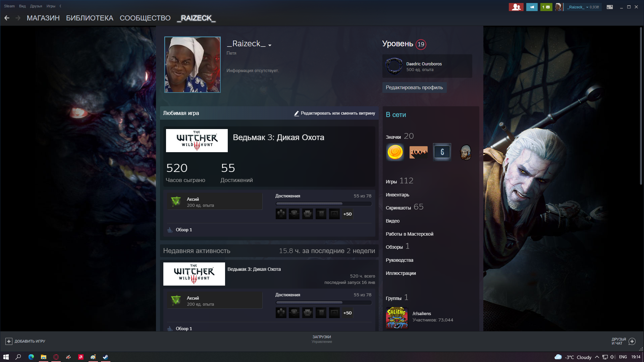The width and height of the screenshot is (644, 362).
Task: Click plus icon to add a game
Action: point(9,341)
